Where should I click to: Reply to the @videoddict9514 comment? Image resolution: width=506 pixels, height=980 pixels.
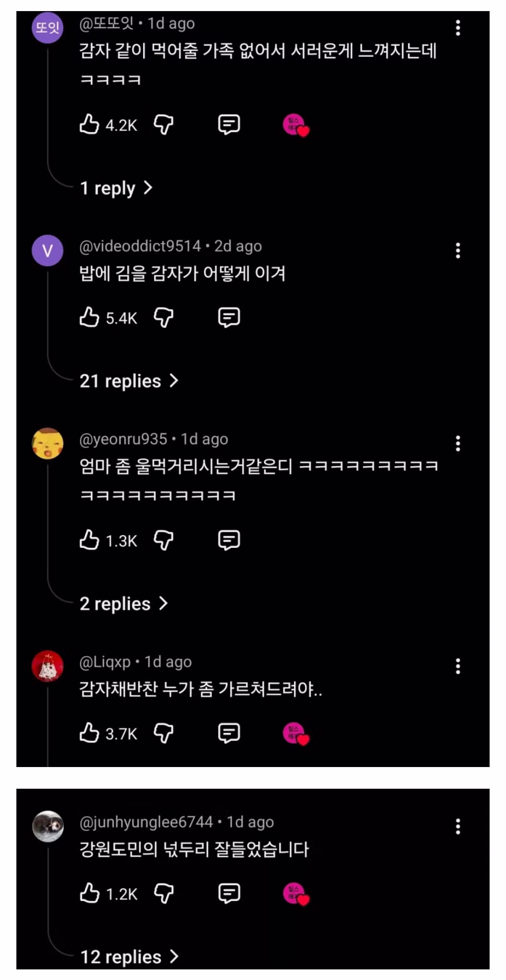(x=229, y=318)
